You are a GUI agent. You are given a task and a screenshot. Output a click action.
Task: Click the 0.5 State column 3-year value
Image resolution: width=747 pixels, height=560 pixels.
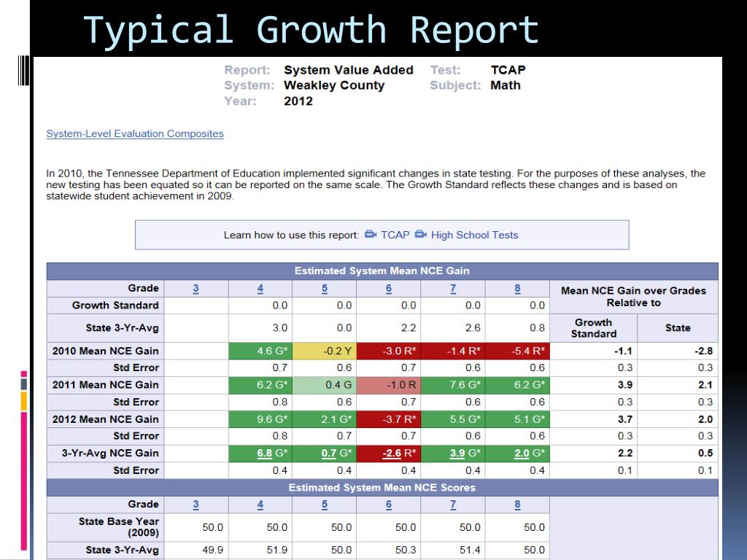pos(705,454)
